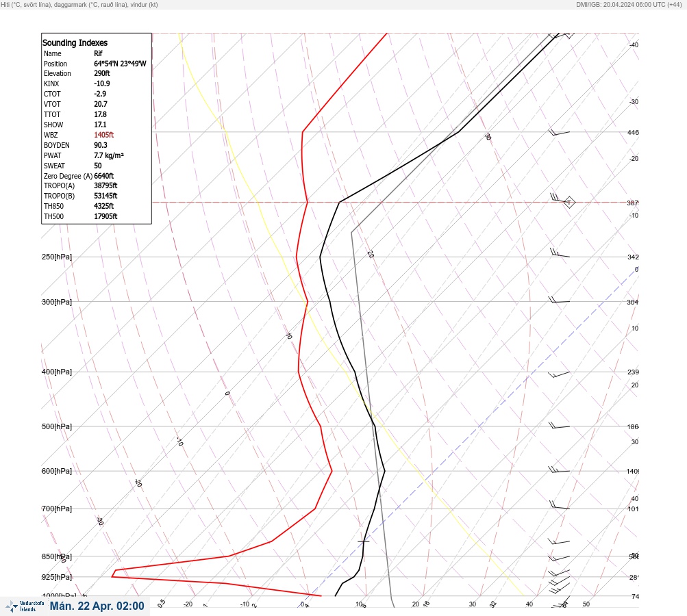Click the wind barb at 600 hPa level
The height and width of the screenshot is (616, 687).
point(559,470)
